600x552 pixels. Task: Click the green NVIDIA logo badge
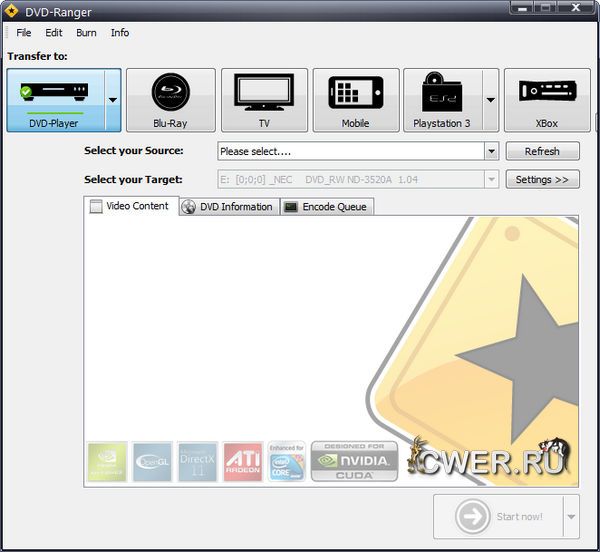click(107, 462)
